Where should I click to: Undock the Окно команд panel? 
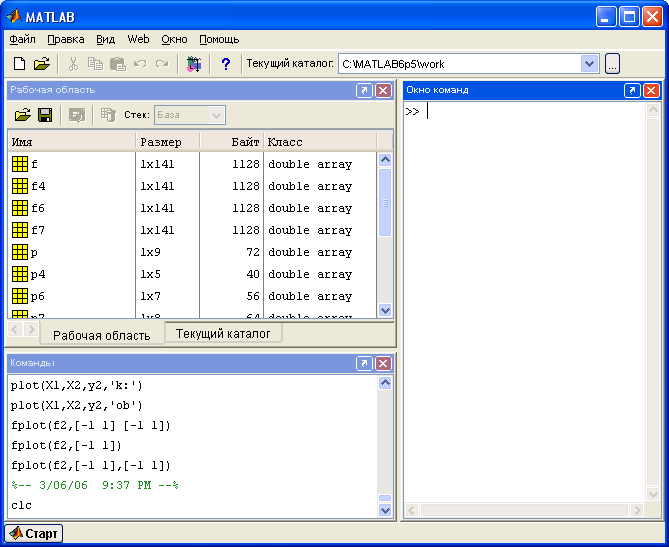(632, 90)
